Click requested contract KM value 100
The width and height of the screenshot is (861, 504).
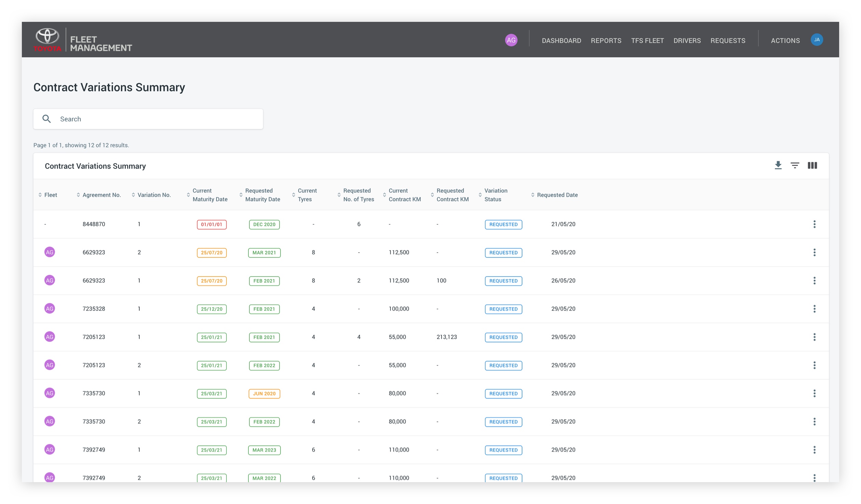pos(441,281)
